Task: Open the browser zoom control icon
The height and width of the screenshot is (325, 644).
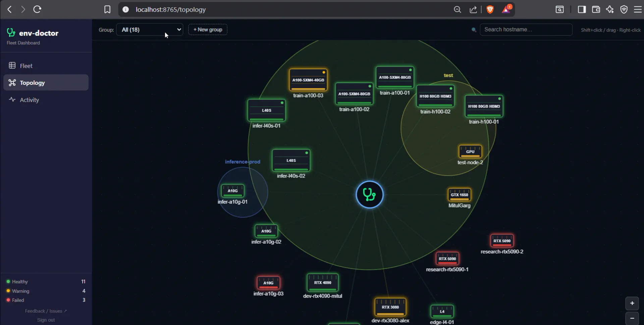Action: tap(457, 9)
